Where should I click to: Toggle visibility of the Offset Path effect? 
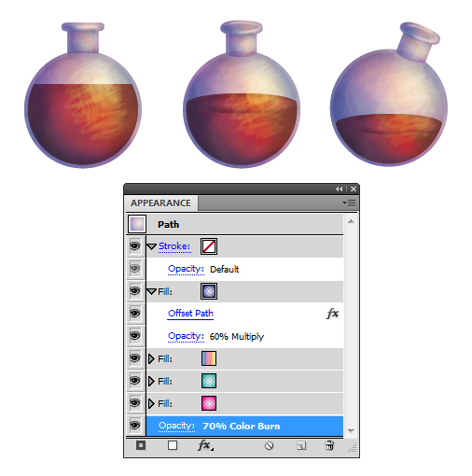coord(135,314)
